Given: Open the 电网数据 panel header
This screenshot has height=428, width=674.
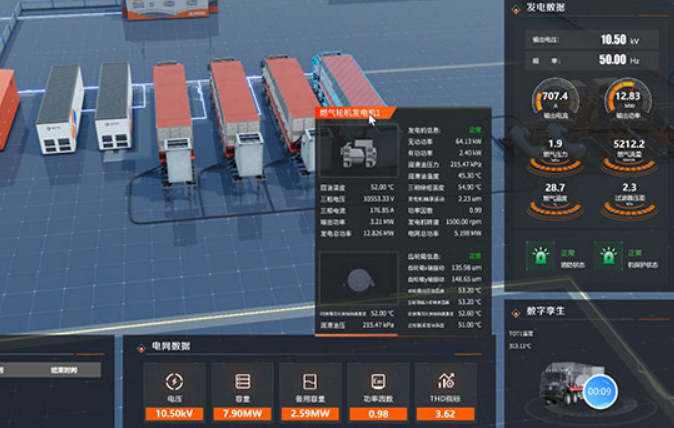Looking at the screenshot, I should [x=169, y=346].
